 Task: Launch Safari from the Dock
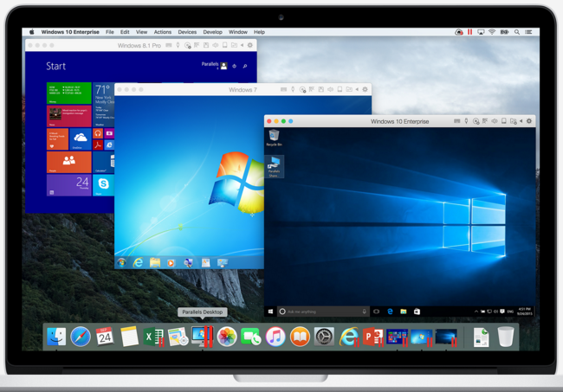tap(81, 337)
